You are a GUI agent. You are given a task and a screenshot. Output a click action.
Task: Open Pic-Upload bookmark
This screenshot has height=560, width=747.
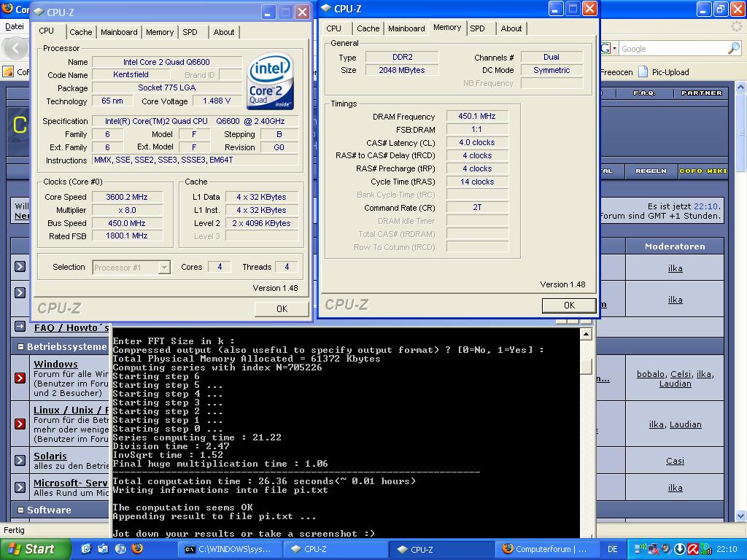click(x=664, y=72)
